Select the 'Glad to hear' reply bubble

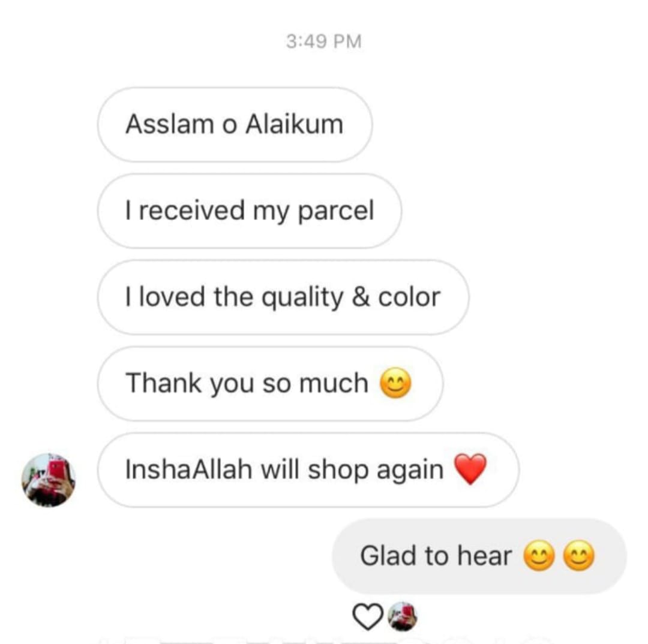[x=479, y=556]
